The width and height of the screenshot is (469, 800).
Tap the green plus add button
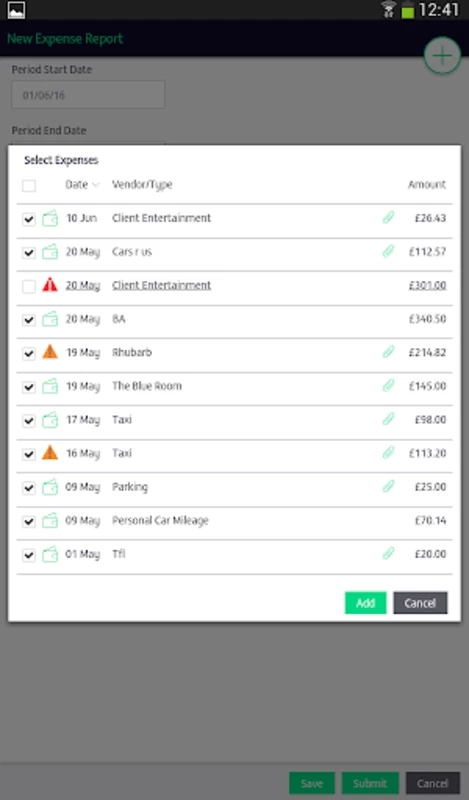tap(442, 56)
